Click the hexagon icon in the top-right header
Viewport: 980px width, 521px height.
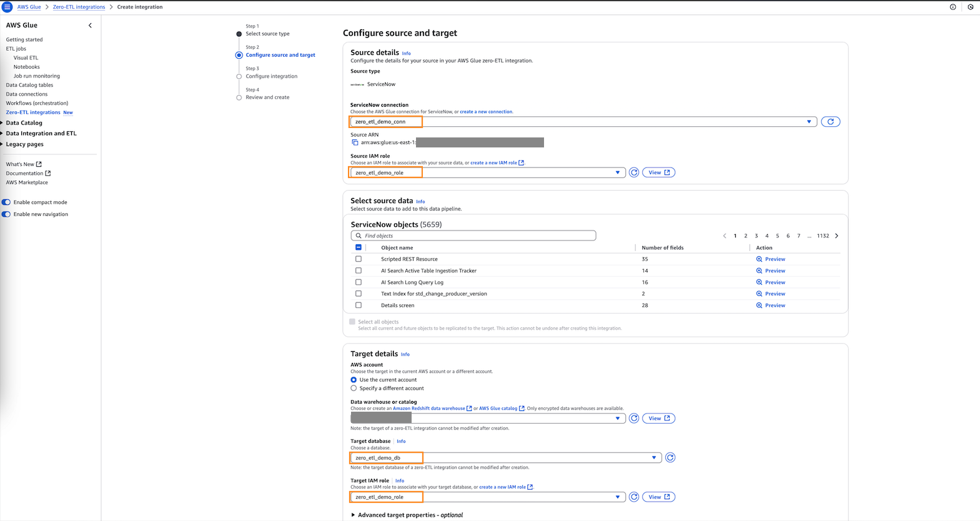971,7
